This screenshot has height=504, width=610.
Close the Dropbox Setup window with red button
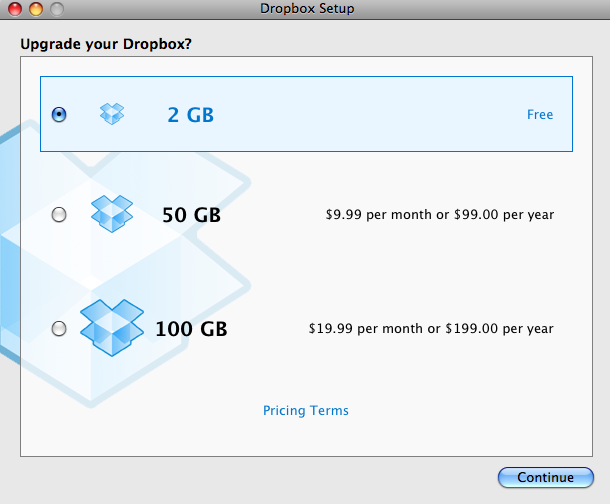point(15,9)
